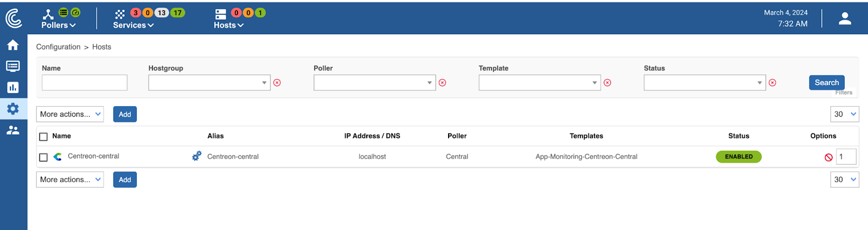Click the orange warning services counter 0
This screenshot has height=230, width=868.
pyautogui.click(x=148, y=12)
